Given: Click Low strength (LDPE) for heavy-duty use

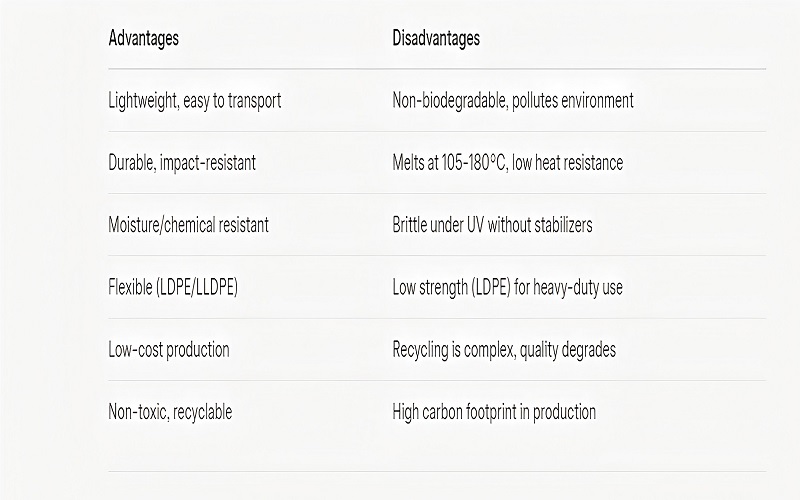Looking at the screenshot, I should pos(508,287).
